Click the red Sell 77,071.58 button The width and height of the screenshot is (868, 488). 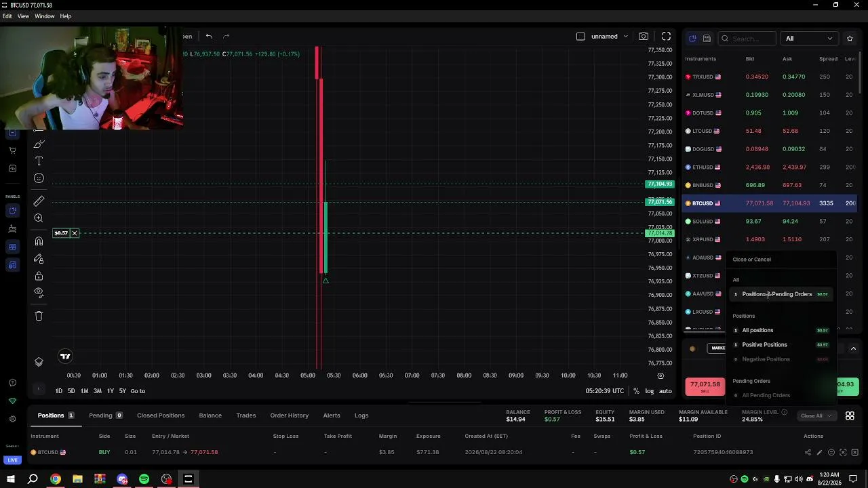(x=705, y=386)
